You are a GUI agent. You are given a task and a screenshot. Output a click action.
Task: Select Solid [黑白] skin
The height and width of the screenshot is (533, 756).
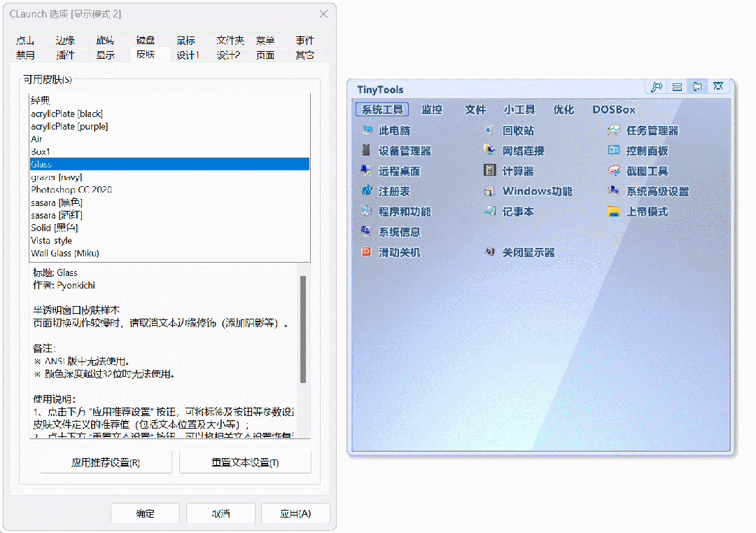tap(169, 228)
